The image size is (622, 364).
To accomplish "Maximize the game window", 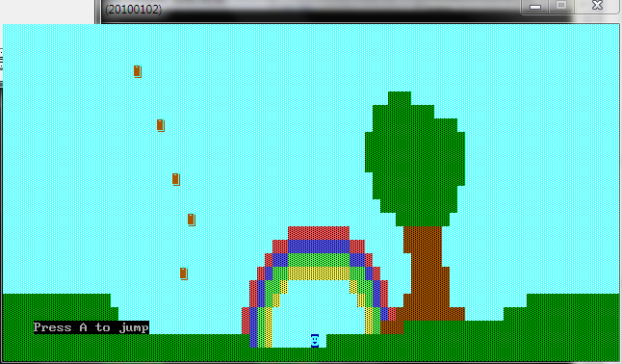I will pos(561,6).
